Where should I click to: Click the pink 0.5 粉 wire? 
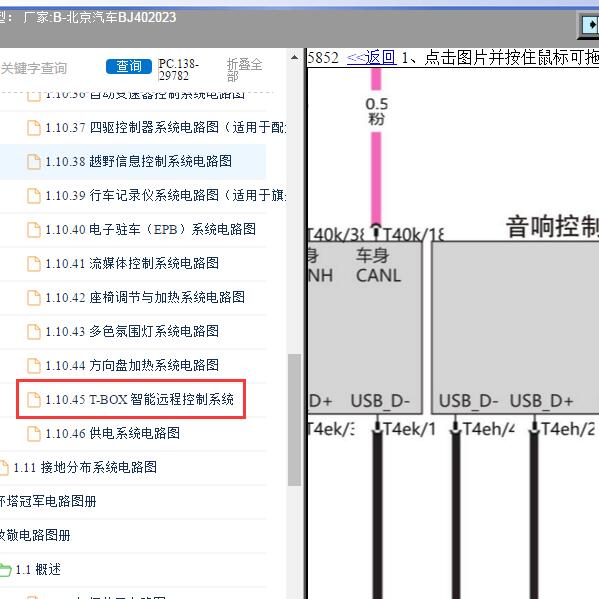click(x=376, y=178)
